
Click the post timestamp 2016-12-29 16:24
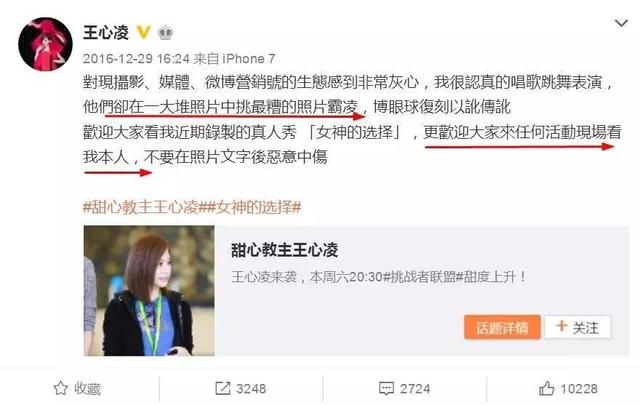tap(137, 59)
